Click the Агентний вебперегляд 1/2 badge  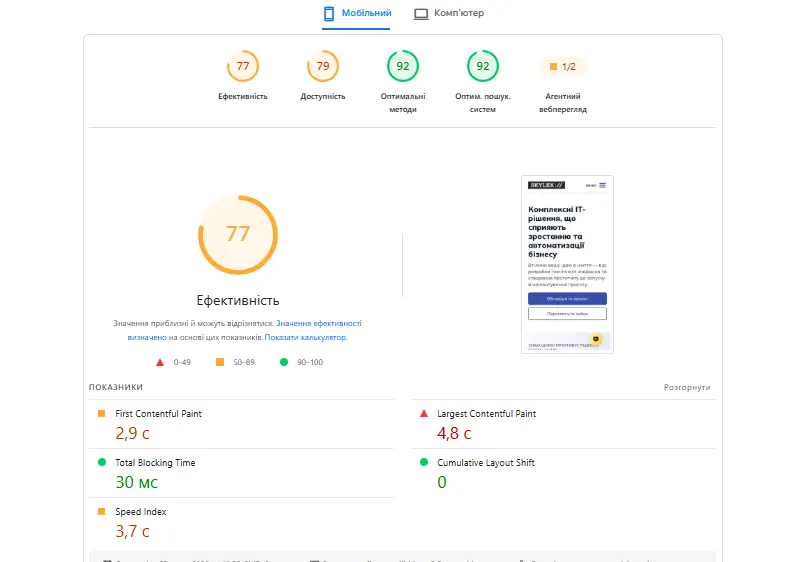point(563,66)
